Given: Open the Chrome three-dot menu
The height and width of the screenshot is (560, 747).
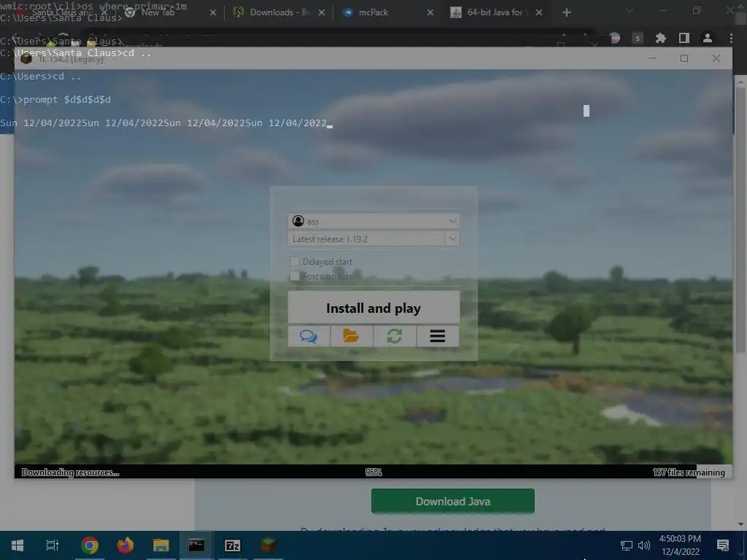Looking at the screenshot, I should click(x=731, y=38).
